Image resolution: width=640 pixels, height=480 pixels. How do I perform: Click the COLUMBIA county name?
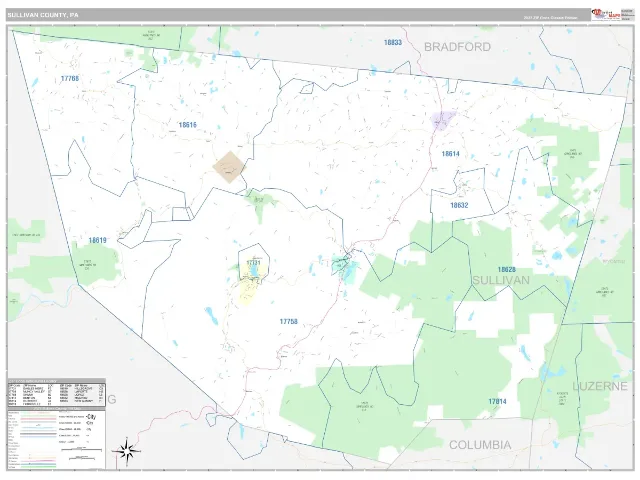coord(480,445)
